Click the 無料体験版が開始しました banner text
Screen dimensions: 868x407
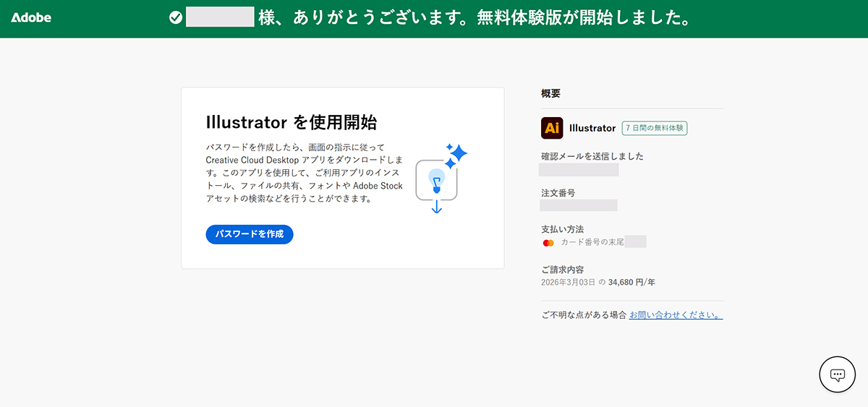click(583, 19)
